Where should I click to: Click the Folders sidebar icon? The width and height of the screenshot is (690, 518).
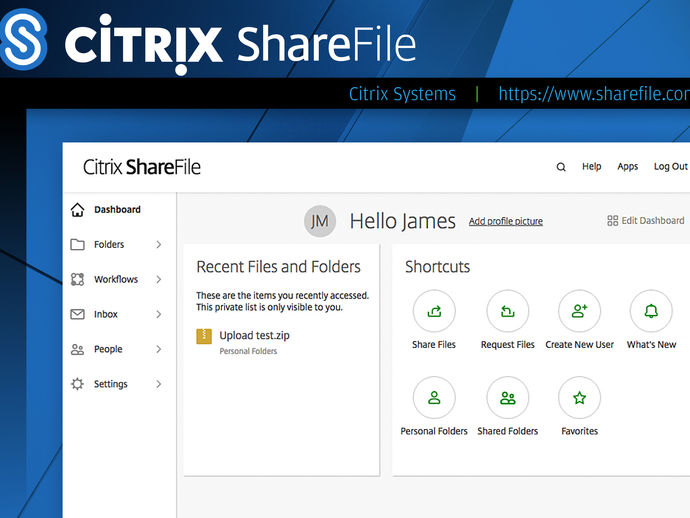pos(77,244)
